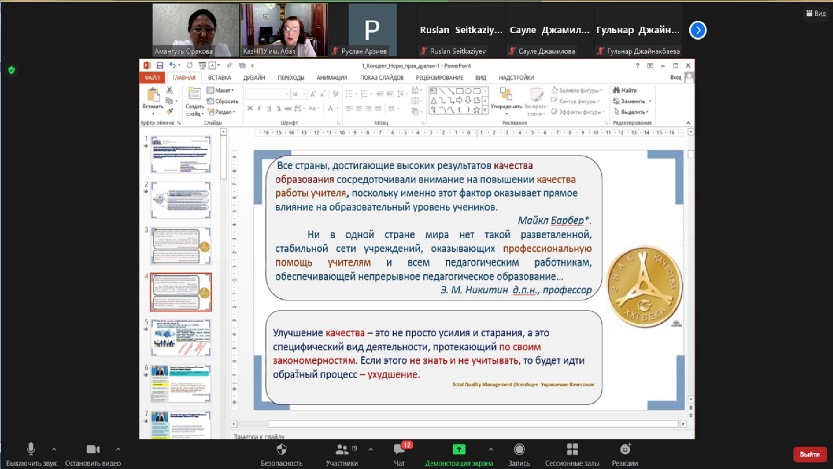Select slide 5 thumbnail in slide panel
The width and height of the screenshot is (833, 469).
tap(181, 337)
